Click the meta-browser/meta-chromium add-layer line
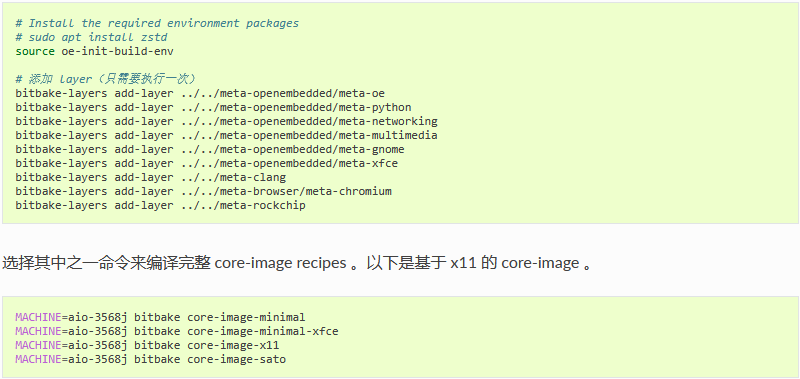 (x=204, y=191)
